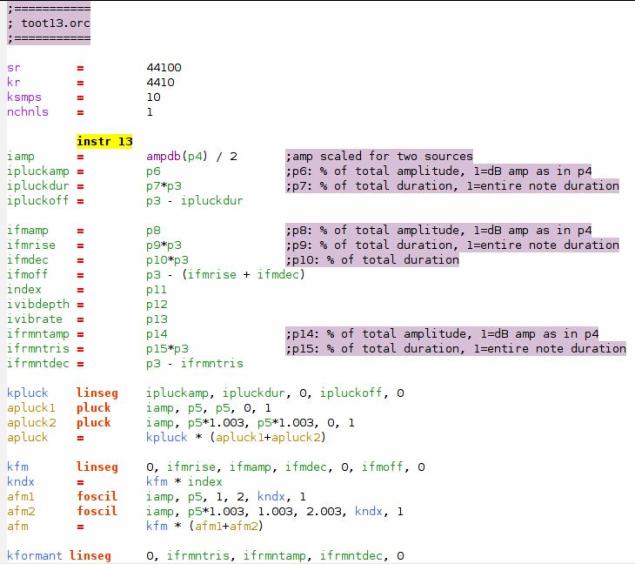
Task: Click the 'p13' value for ivibrate
Action: coord(157,319)
